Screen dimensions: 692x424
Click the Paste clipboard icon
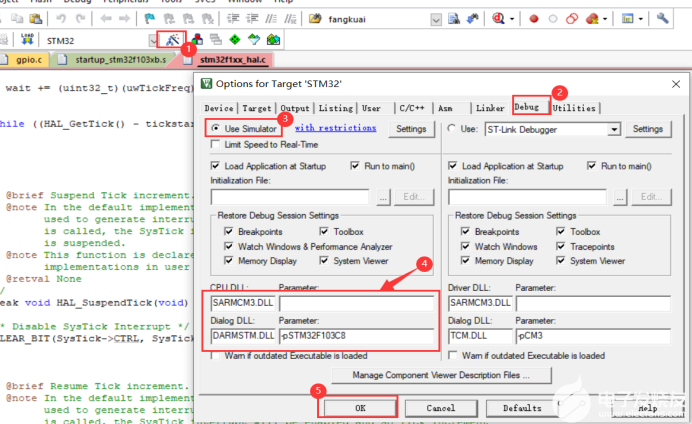(x=36, y=19)
